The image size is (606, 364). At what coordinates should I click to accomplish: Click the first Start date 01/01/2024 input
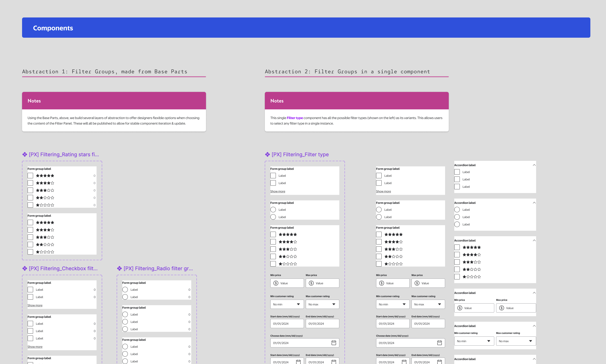(287, 324)
